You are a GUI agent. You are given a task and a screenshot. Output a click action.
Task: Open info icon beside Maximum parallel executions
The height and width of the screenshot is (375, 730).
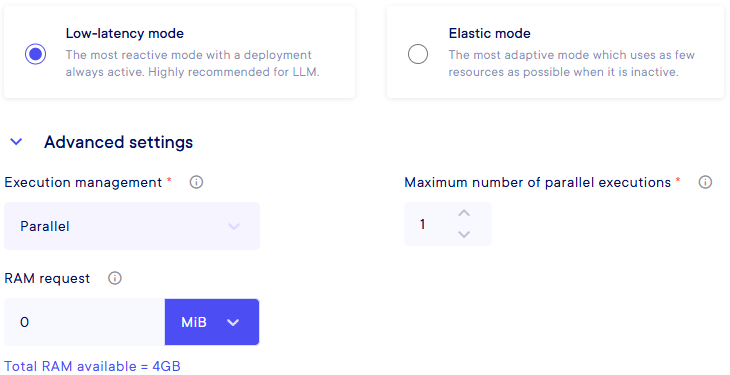(705, 182)
